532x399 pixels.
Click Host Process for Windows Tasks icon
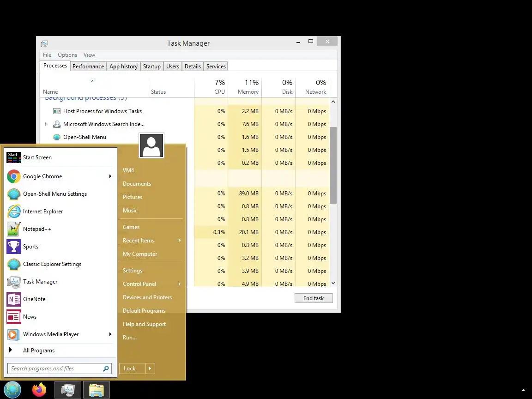[x=57, y=111]
